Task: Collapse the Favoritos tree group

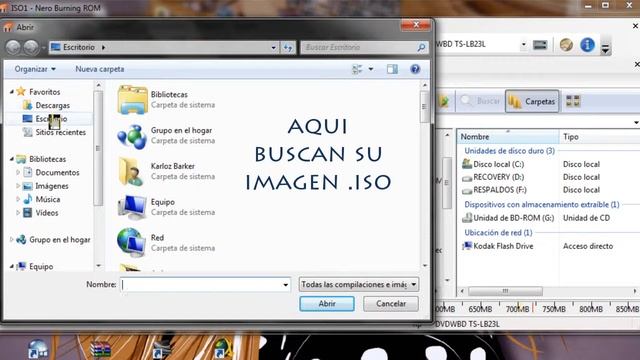Action: pyautogui.click(x=12, y=92)
